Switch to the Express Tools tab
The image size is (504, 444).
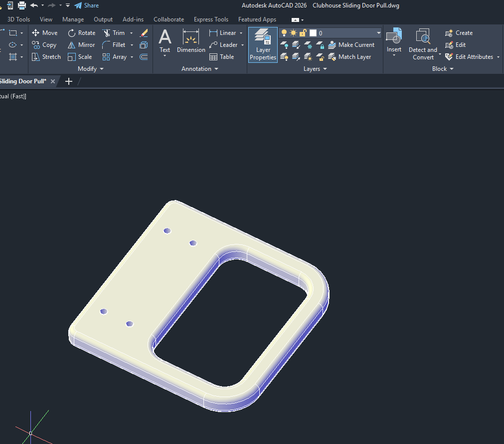coord(211,19)
